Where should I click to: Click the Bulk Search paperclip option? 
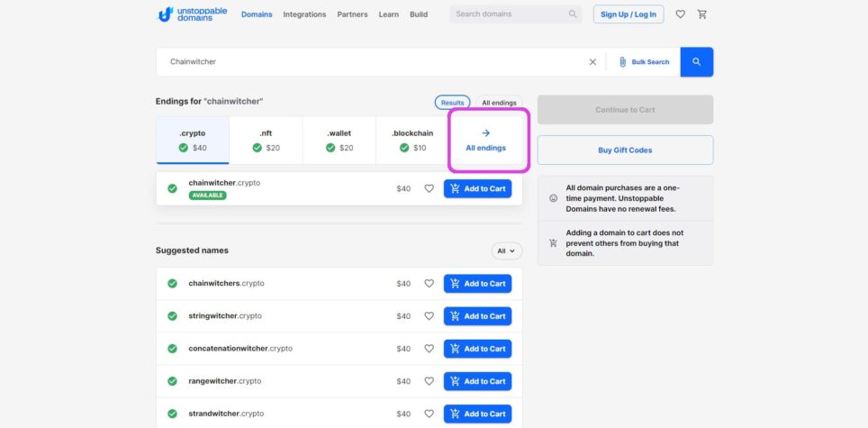pos(644,62)
